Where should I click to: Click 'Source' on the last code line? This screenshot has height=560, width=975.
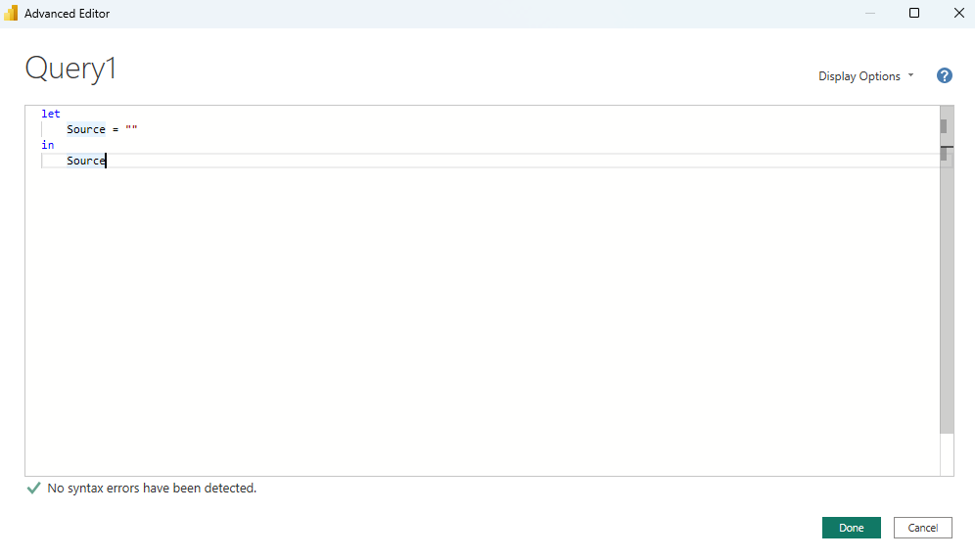coord(85,161)
